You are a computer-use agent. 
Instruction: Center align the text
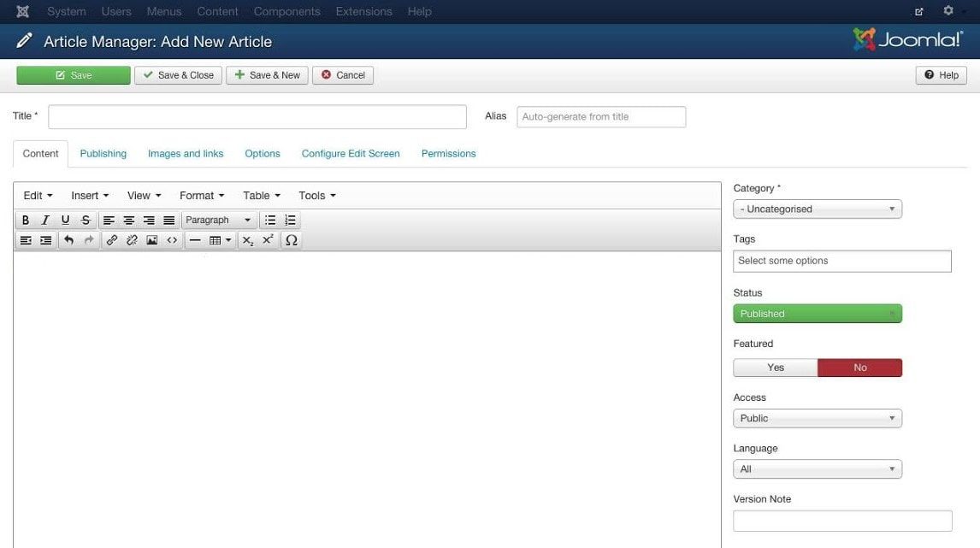(x=128, y=220)
